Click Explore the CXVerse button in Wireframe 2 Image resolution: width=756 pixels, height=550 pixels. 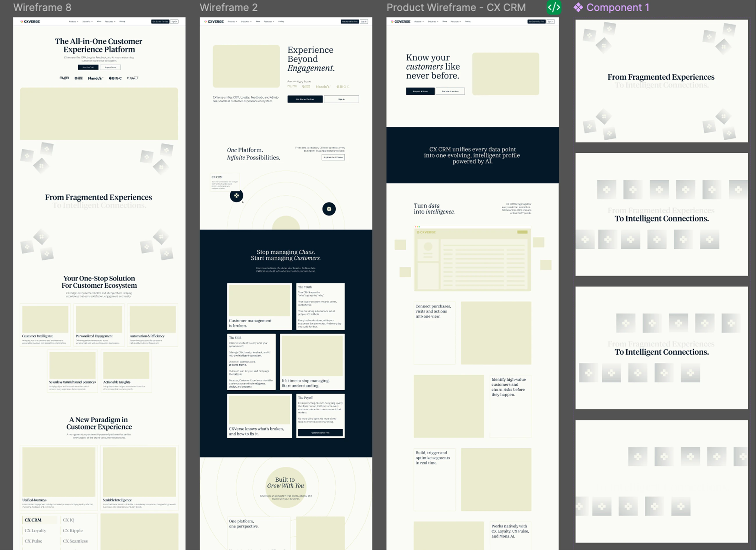pos(333,157)
